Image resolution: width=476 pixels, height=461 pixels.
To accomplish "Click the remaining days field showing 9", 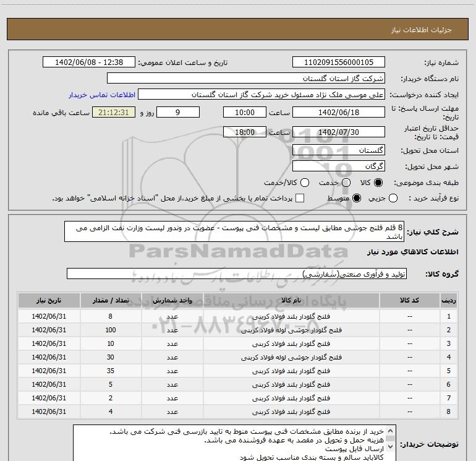I will tap(178, 112).
